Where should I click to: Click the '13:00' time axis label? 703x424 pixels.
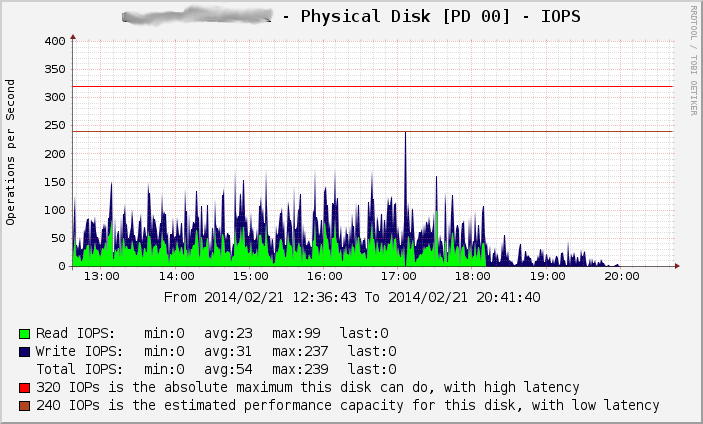[102, 276]
